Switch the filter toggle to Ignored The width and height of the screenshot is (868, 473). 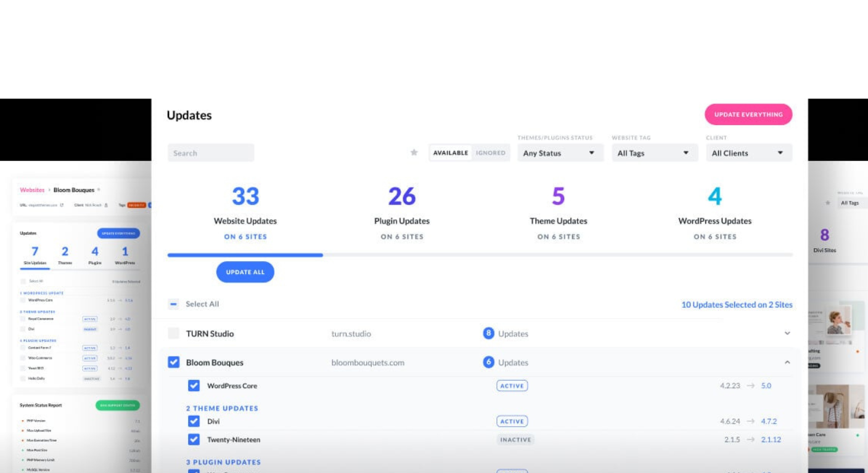click(x=490, y=153)
